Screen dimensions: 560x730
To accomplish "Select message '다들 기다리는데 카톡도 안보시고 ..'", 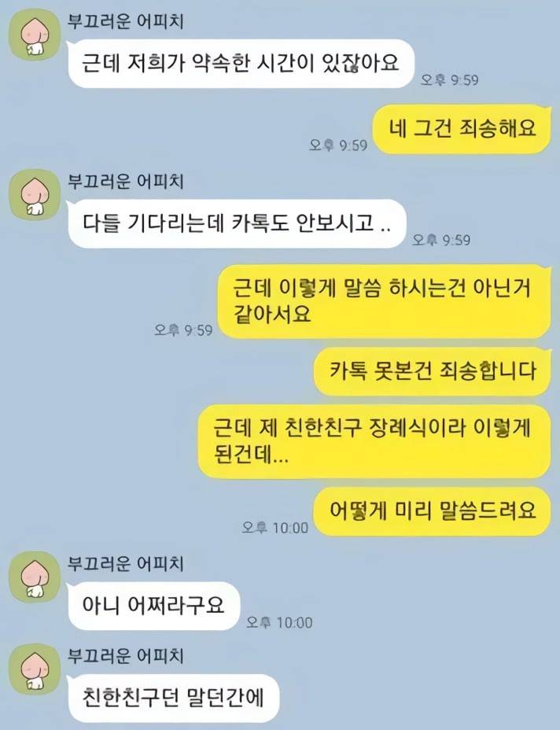I will (x=237, y=224).
